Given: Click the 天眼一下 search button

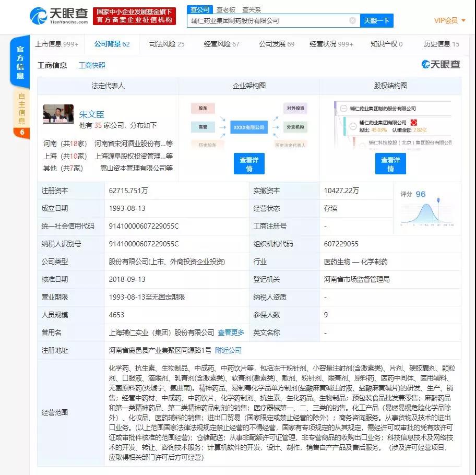Looking at the screenshot, I should (376, 21).
